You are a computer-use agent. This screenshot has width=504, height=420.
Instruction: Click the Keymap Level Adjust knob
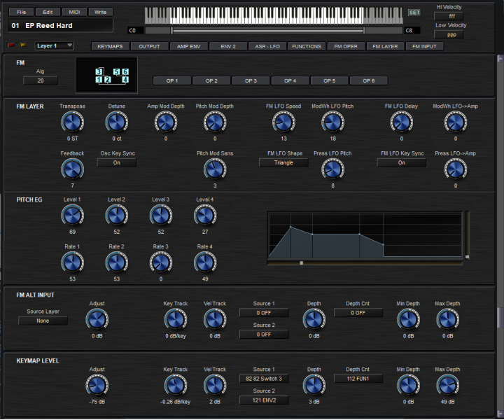pyautogui.click(x=97, y=385)
